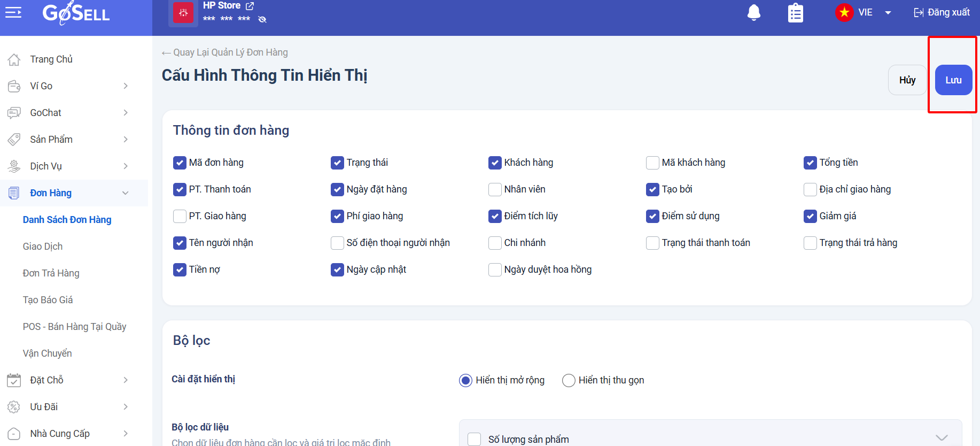Check Ngày duyệt hoa hồng checkbox

495,270
